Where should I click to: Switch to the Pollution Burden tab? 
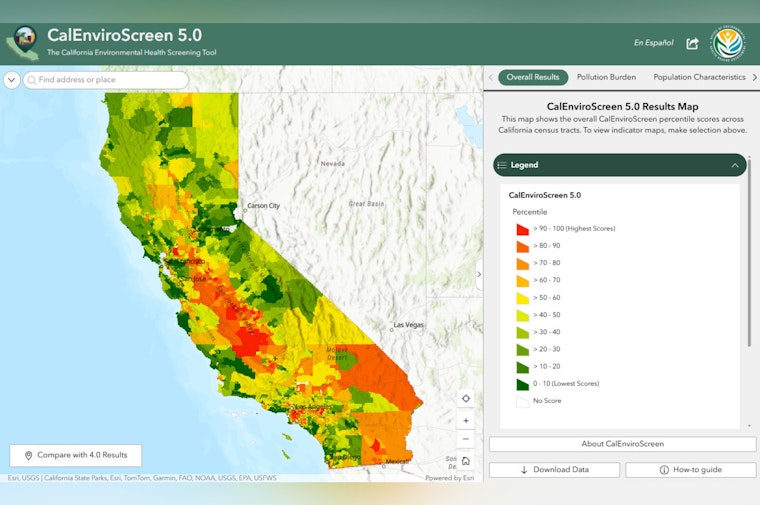606,77
